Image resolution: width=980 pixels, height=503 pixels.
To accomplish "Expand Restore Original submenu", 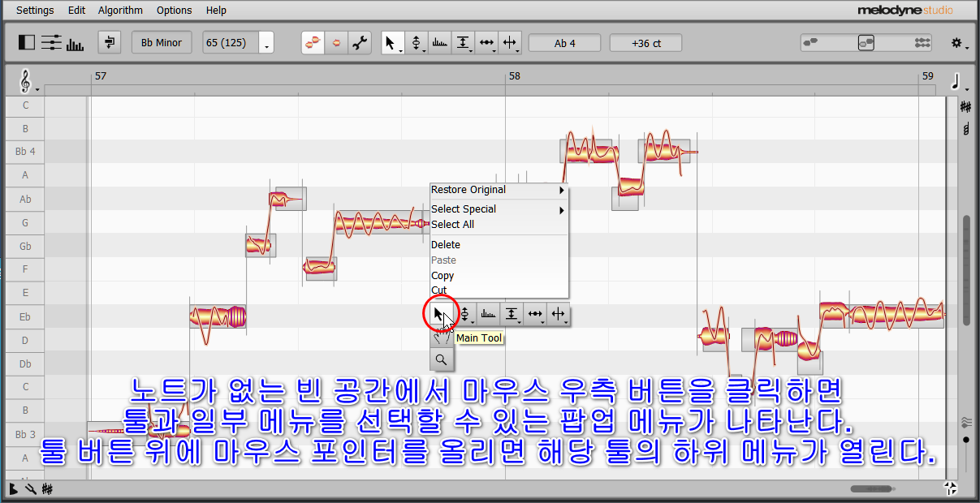I will pos(499,190).
